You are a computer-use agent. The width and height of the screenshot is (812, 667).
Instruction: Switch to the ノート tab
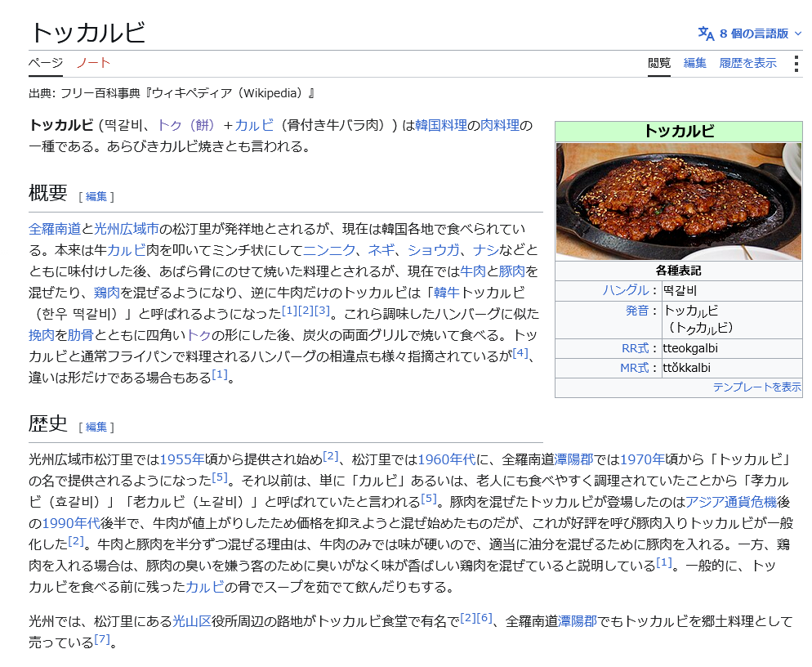coord(93,63)
